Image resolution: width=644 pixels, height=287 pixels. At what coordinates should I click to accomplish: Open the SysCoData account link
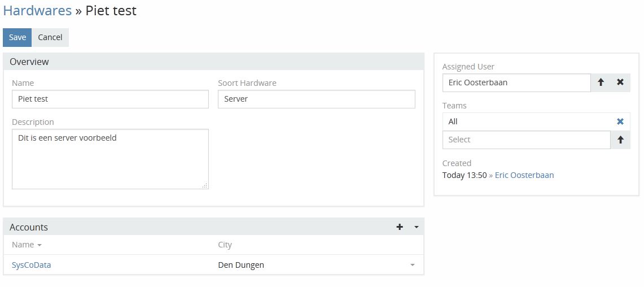pyautogui.click(x=32, y=265)
